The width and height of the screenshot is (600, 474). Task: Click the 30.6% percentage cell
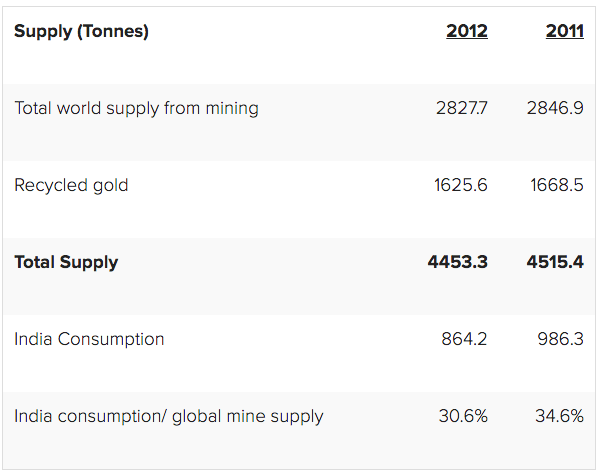point(463,416)
